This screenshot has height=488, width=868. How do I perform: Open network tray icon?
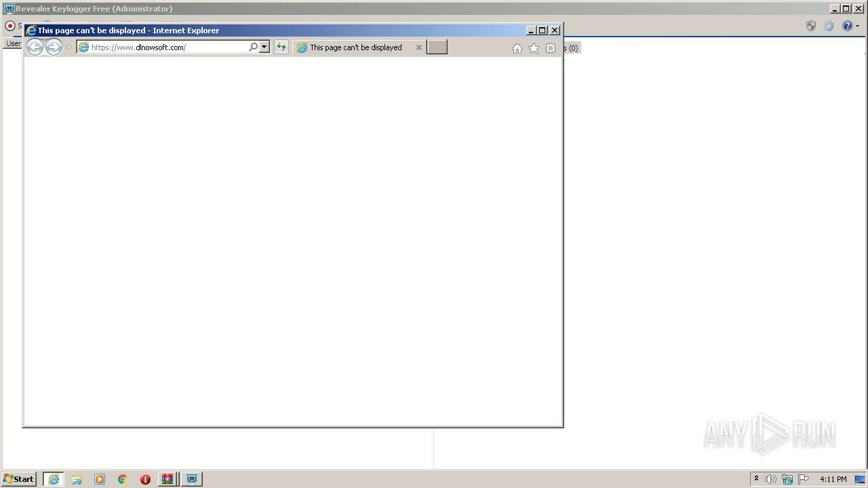coord(787,479)
